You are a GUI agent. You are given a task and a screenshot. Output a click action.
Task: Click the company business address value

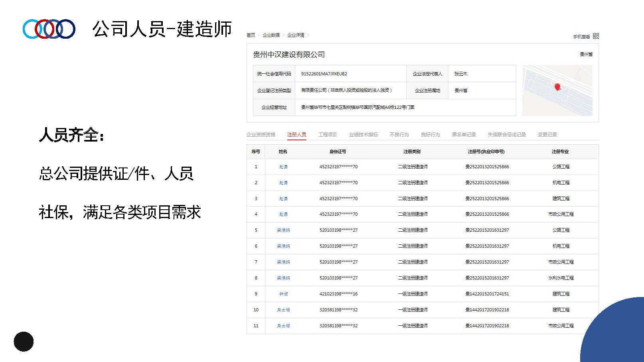(358, 107)
